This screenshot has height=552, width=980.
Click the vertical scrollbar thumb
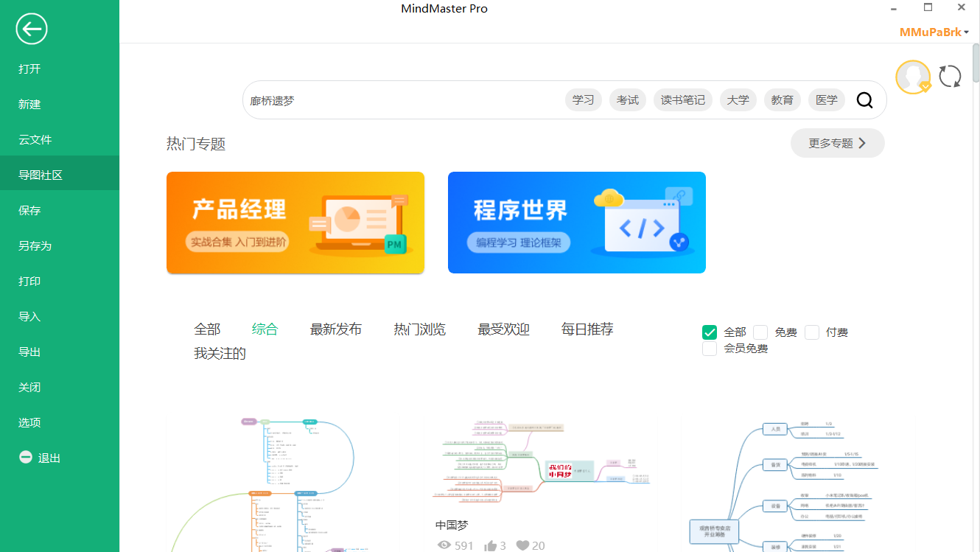976,63
